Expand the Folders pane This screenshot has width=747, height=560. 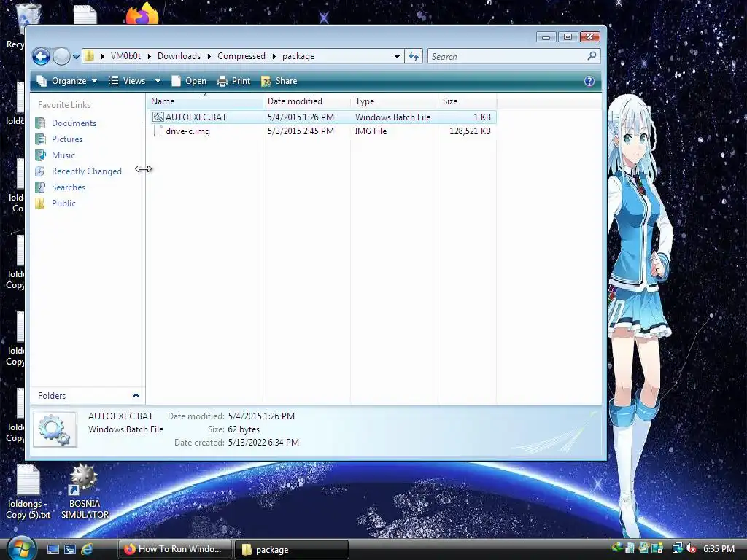click(136, 396)
